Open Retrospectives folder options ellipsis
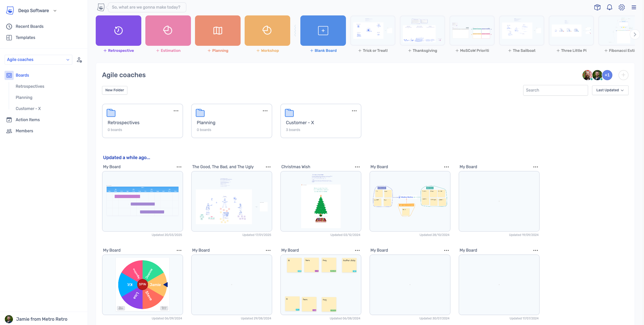Screen dimensions: 644x325 click(x=176, y=111)
